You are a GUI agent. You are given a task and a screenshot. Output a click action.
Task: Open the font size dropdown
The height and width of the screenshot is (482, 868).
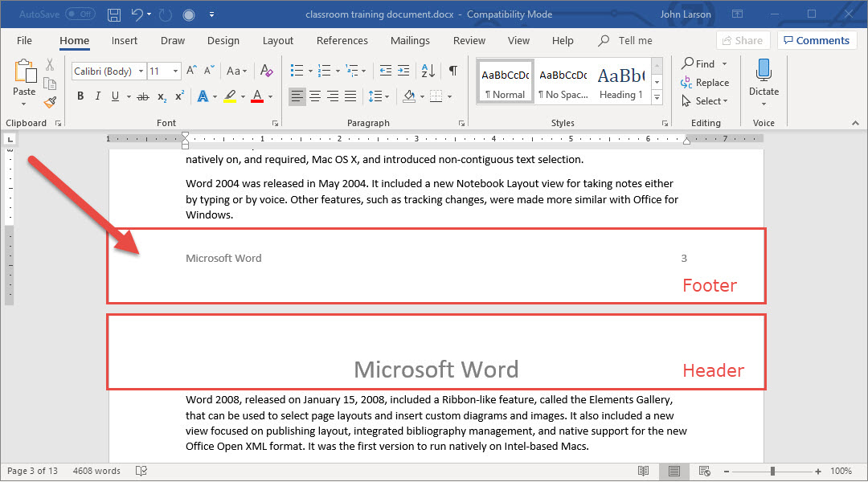coord(176,71)
